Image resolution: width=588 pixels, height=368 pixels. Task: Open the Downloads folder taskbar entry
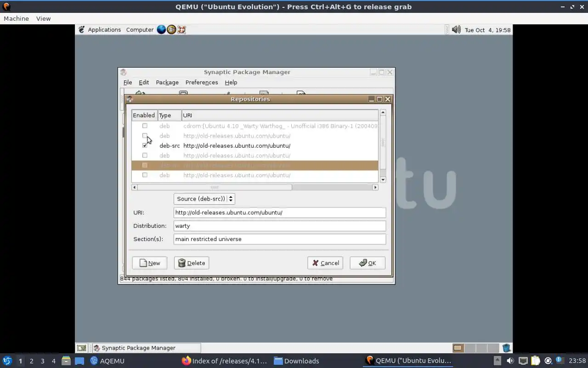[x=296, y=361]
